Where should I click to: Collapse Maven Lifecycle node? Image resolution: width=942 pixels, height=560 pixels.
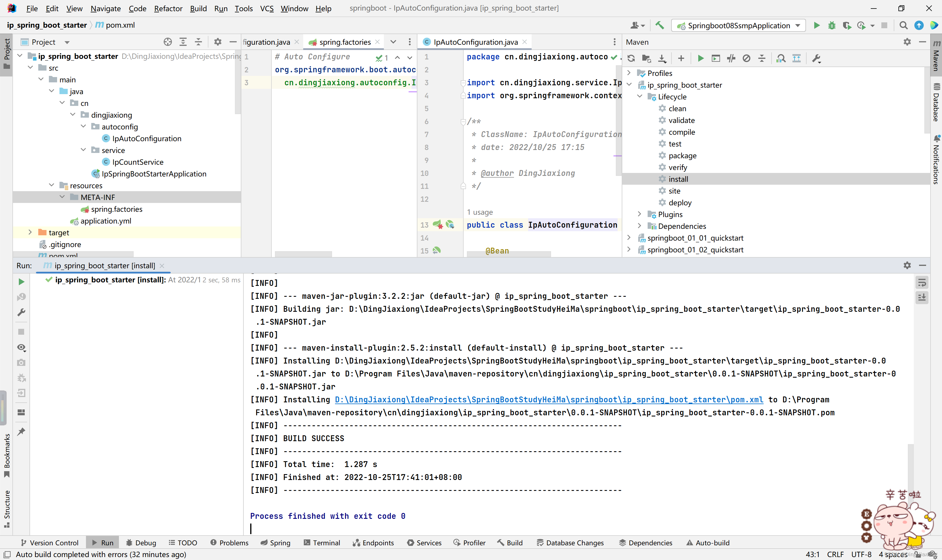pos(639,96)
